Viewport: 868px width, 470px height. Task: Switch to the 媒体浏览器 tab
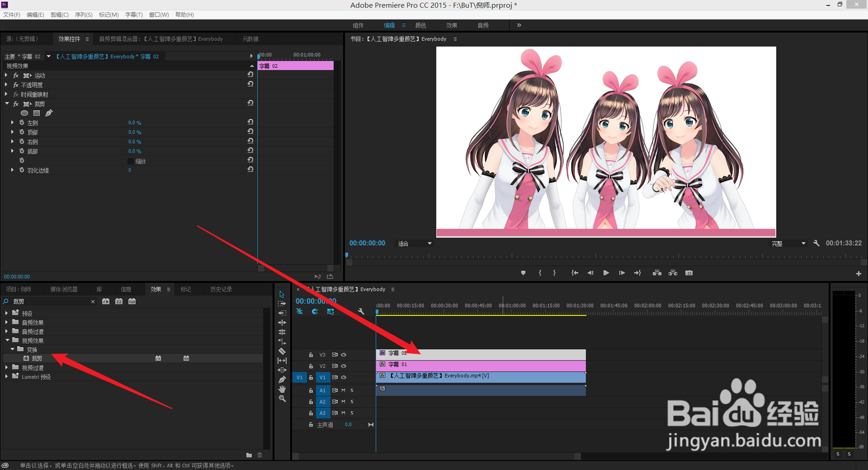click(x=64, y=289)
